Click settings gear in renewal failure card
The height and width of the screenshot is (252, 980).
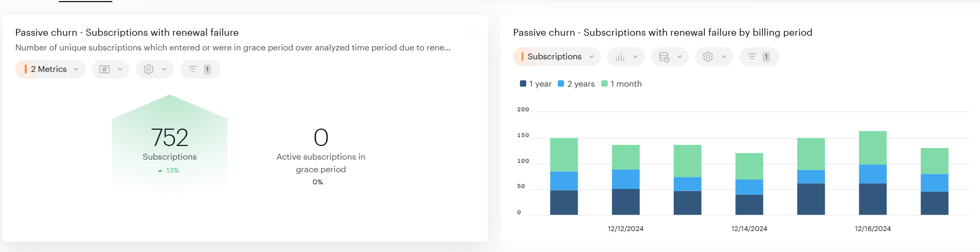(149, 69)
